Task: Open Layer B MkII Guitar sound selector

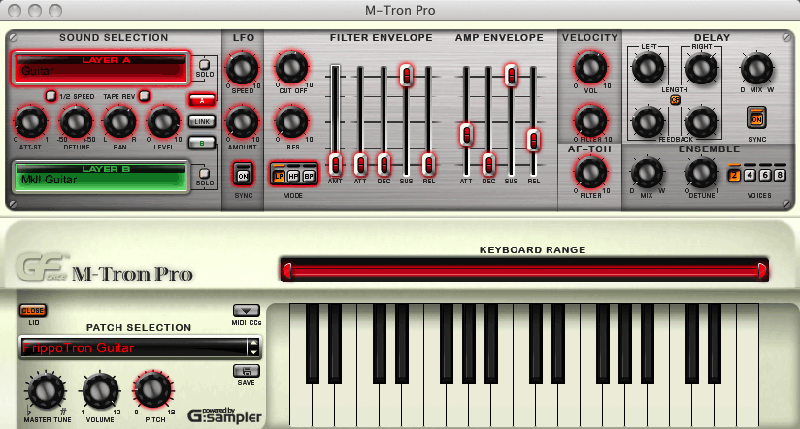Action: click(101, 176)
